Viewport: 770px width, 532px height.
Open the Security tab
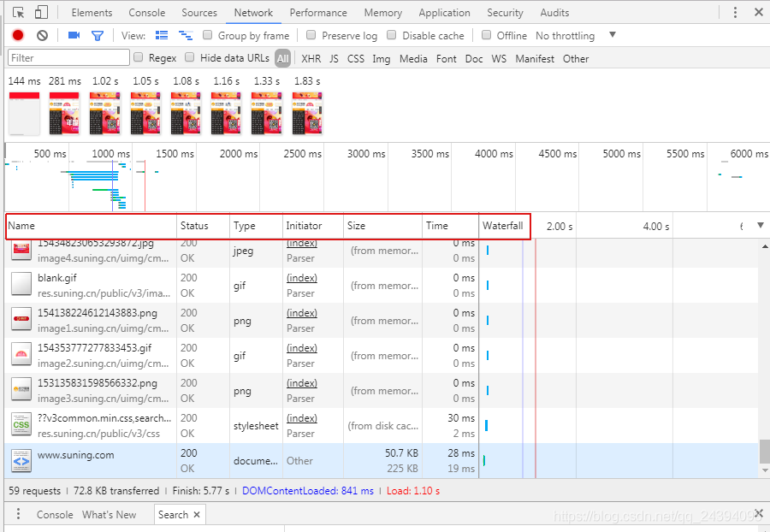click(505, 13)
